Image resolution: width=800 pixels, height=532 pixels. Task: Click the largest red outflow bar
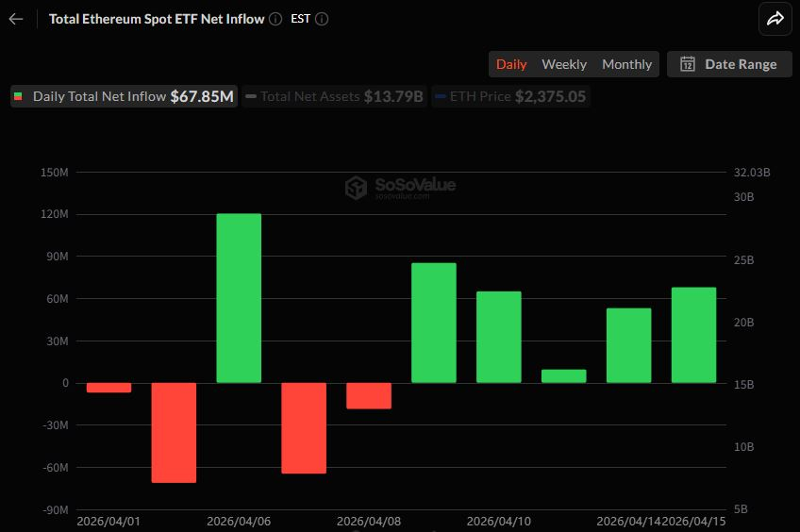click(x=174, y=432)
